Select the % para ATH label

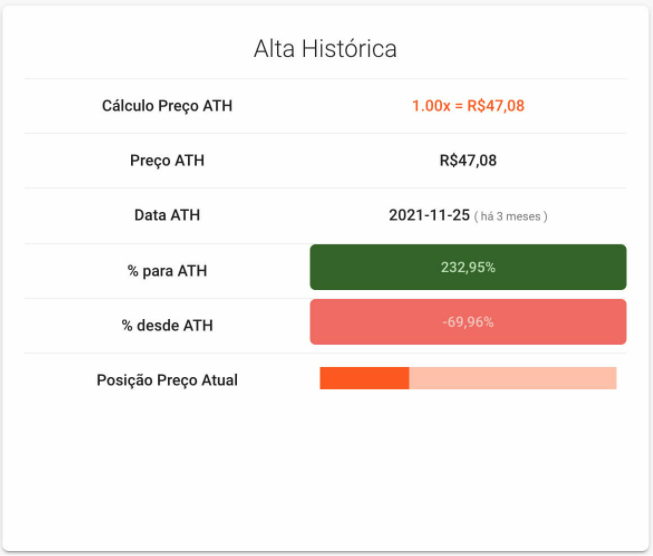tap(167, 271)
